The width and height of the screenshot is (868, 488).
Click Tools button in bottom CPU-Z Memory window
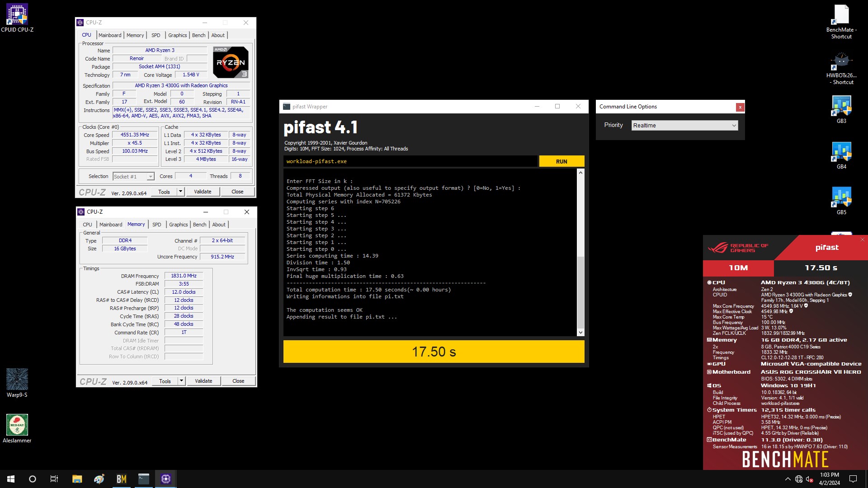[165, 381]
